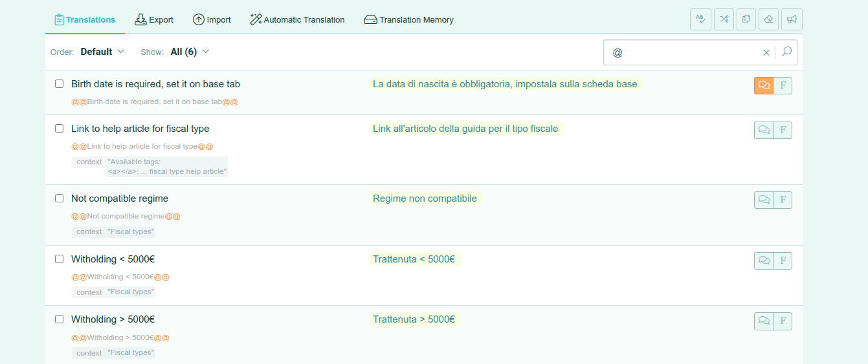The height and width of the screenshot is (364, 868).
Task: Open comments for Birth date translation
Action: (x=764, y=85)
